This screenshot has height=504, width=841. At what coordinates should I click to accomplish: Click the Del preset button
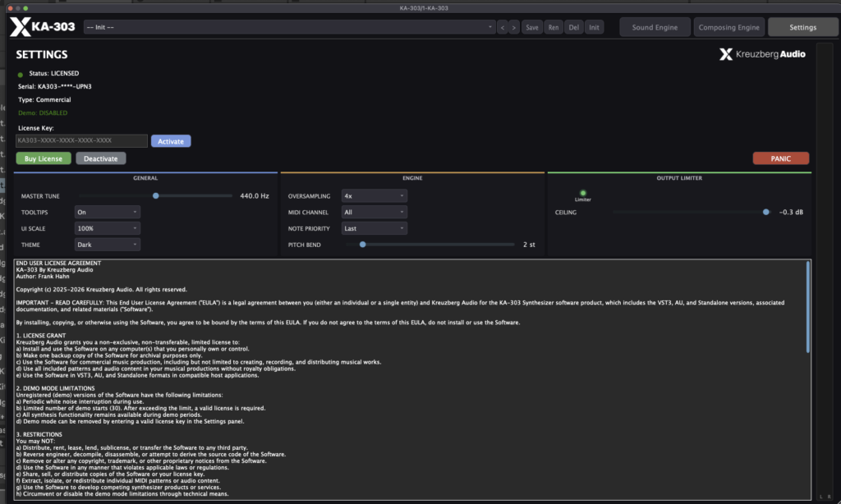click(573, 27)
